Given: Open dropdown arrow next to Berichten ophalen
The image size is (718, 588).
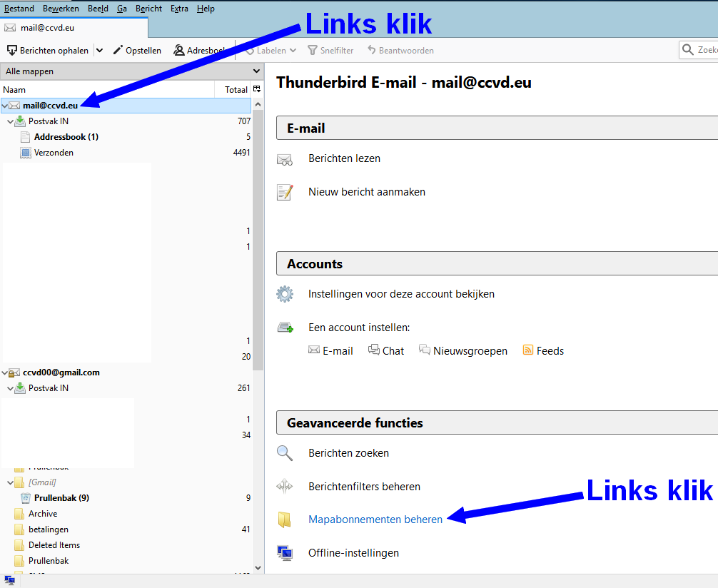Looking at the screenshot, I should pyautogui.click(x=99, y=51).
